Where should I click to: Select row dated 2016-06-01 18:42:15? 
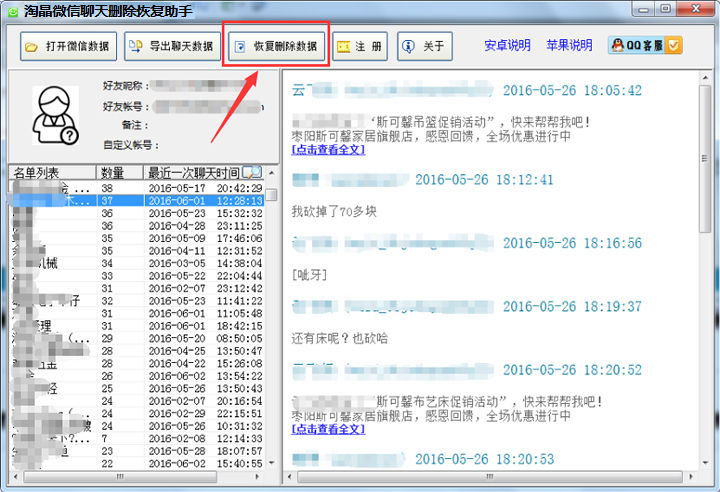[x=137, y=326]
